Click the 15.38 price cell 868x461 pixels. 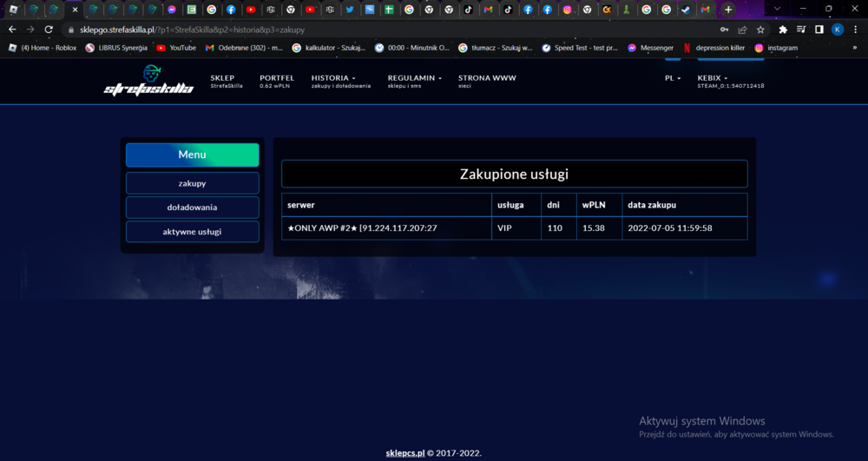pos(599,228)
